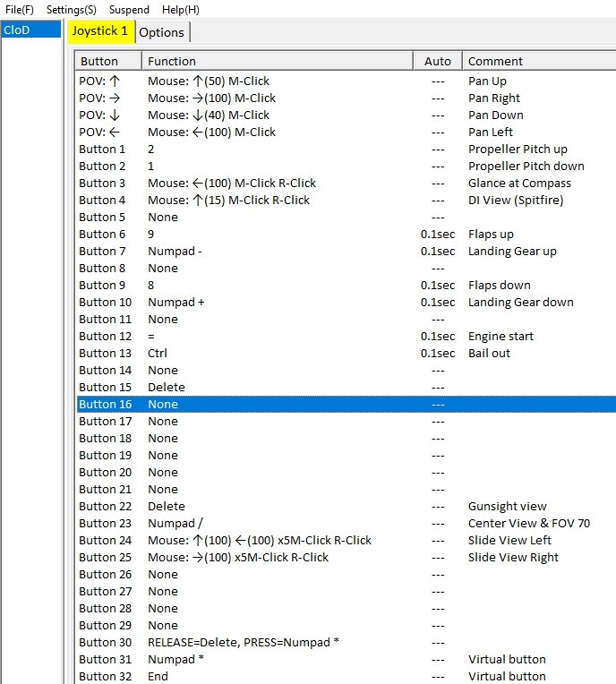Select the Button 19 row
The image size is (616, 684).
point(346,456)
